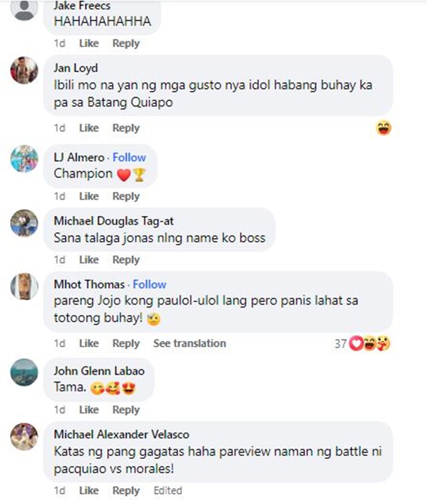Click the 37 reactions count
This screenshot has width=427, height=504.
point(340,344)
